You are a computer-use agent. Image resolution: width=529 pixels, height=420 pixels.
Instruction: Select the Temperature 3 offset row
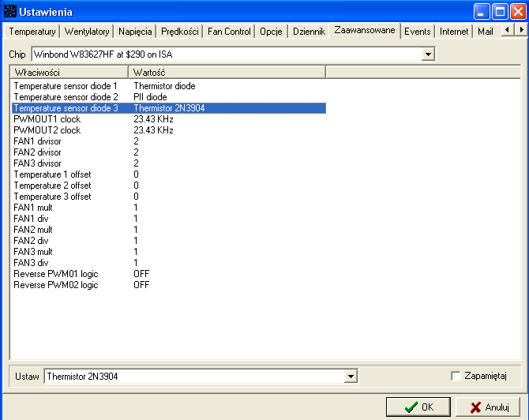click(169, 197)
